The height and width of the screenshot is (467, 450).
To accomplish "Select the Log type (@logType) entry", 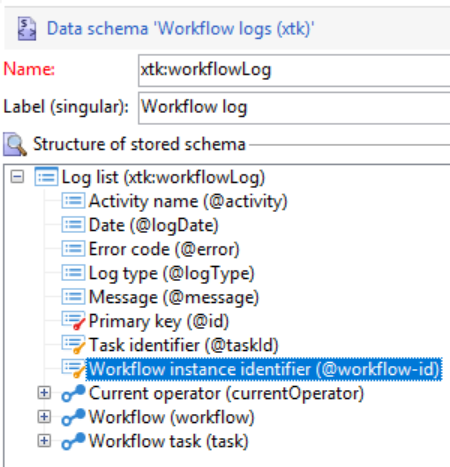I will [171, 273].
